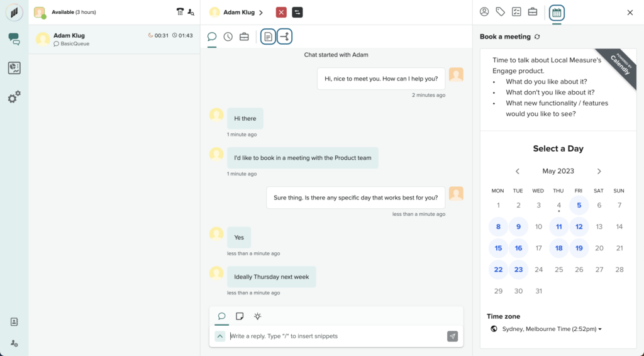Select Adam Klug conversation in the list
Screen dimensions: 644x356
(114, 40)
